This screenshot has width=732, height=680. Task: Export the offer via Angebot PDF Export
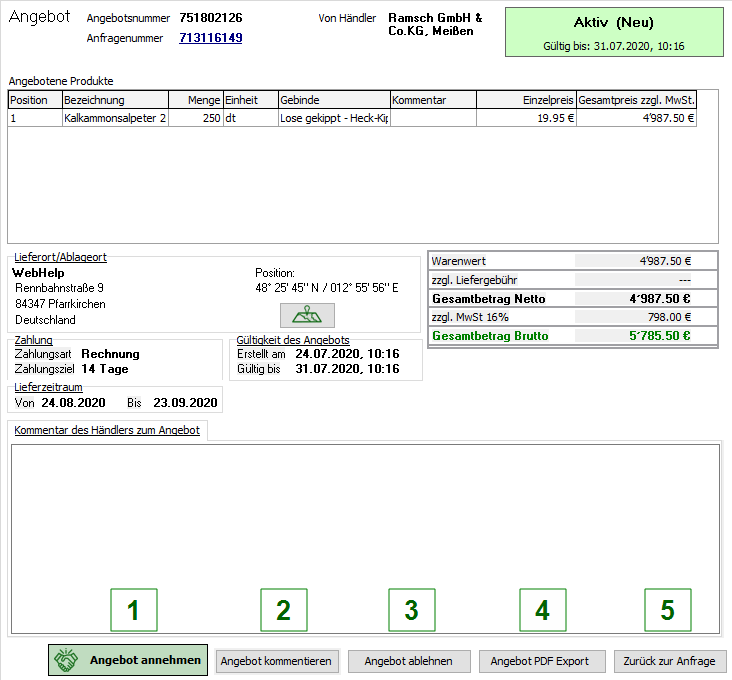coord(541,661)
